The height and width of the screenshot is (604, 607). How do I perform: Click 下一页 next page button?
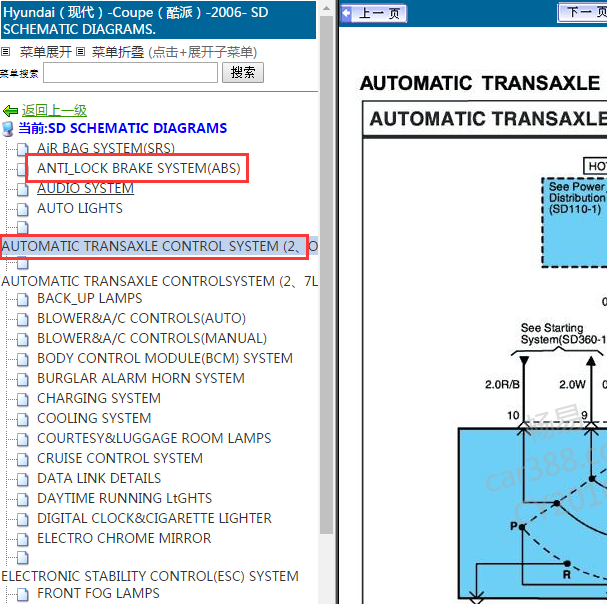click(x=582, y=13)
